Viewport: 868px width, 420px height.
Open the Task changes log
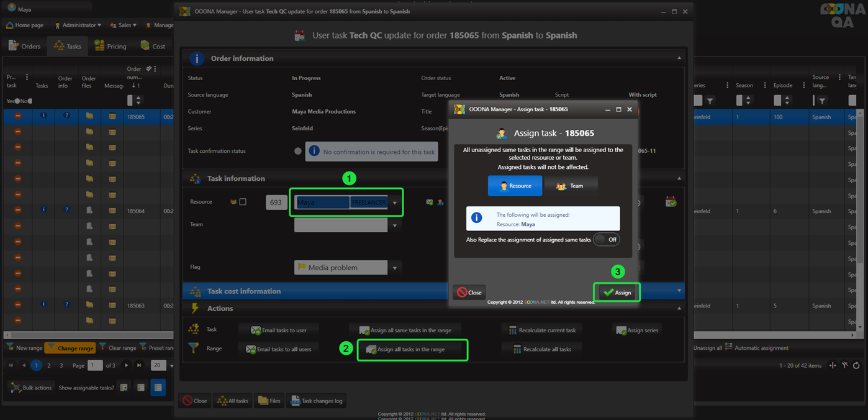pyautogui.click(x=316, y=401)
